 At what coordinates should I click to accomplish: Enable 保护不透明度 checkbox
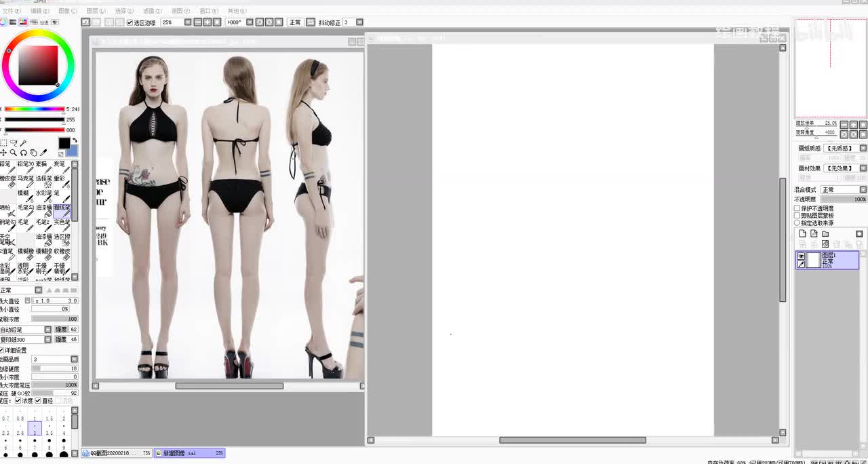tap(797, 209)
